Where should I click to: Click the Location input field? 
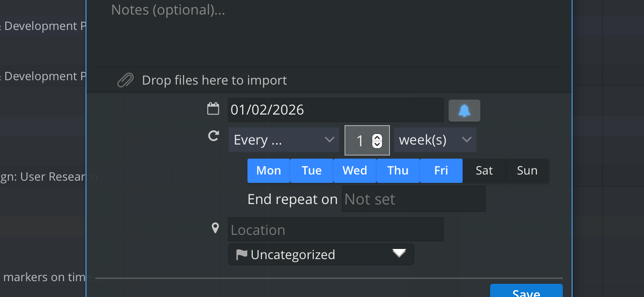coord(335,230)
